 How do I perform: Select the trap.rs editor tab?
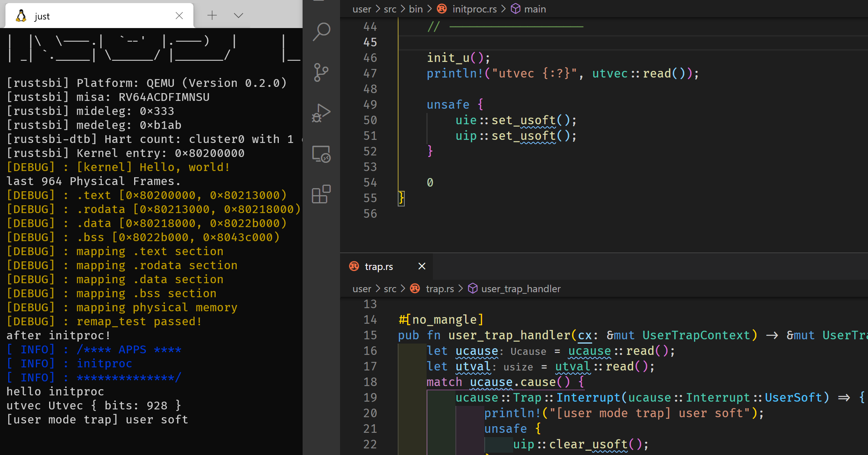click(379, 266)
